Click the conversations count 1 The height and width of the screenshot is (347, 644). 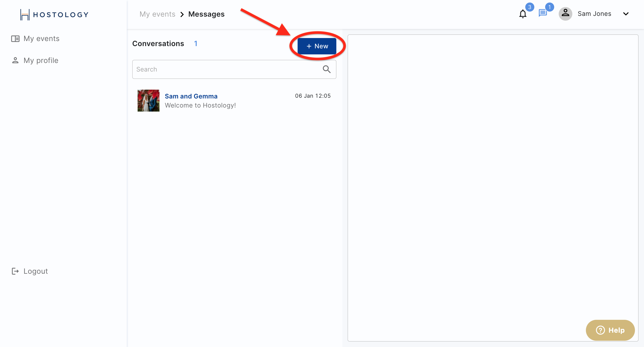[196, 44]
